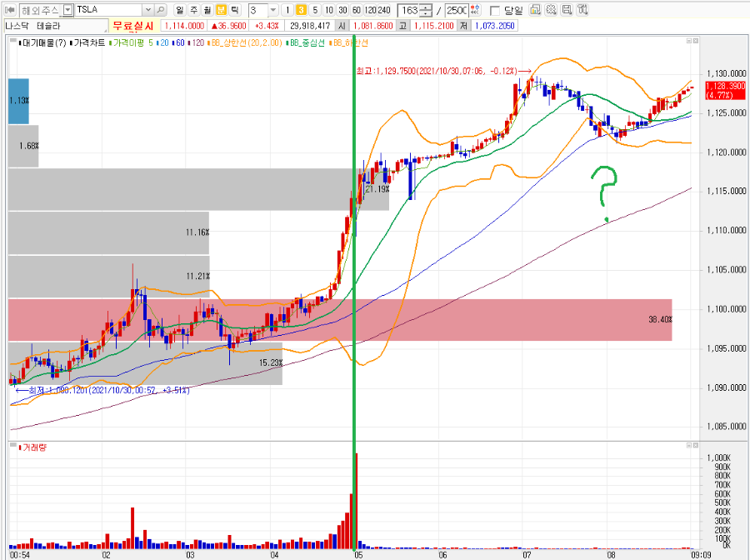Click the bar count stepper arrows
The height and width of the screenshot is (560, 750).
pyautogui.click(x=426, y=10)
